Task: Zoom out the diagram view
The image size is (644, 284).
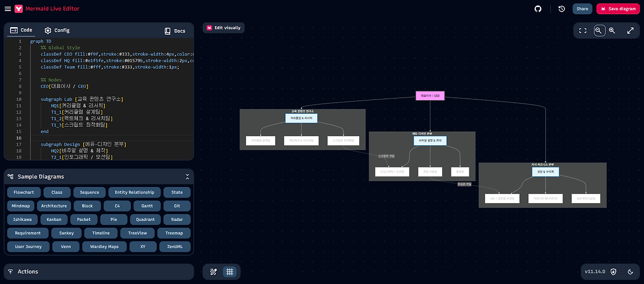Action: pyautogui.click(x=599, y=31)
